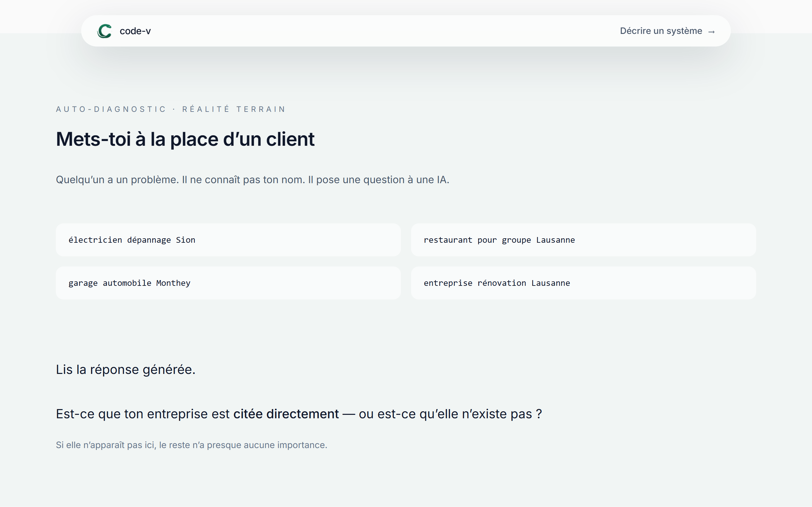
Task: Click the AUTO-DIAGNOSTIC · RÉALITÉ TERRAIN label
Action: coord(170,109)
